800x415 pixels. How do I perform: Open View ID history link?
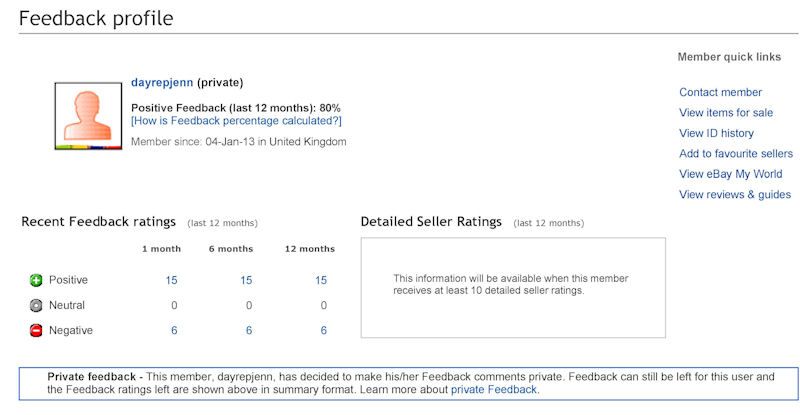(716, 133)
